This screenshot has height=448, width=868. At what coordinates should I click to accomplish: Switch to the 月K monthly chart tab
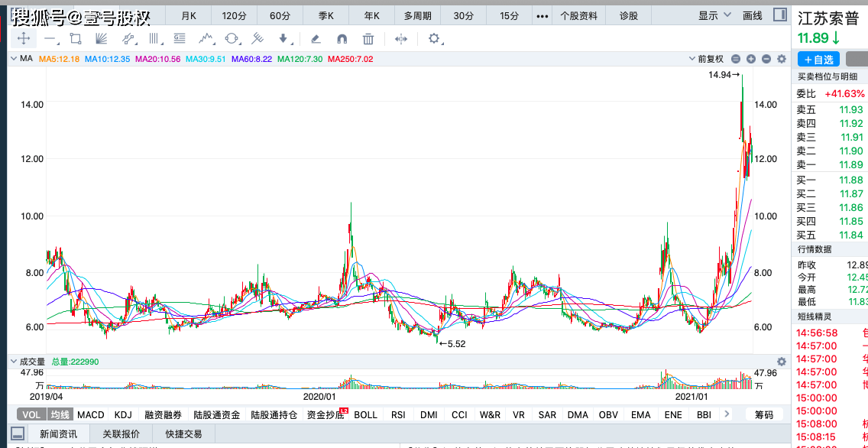tap(188, 15)
